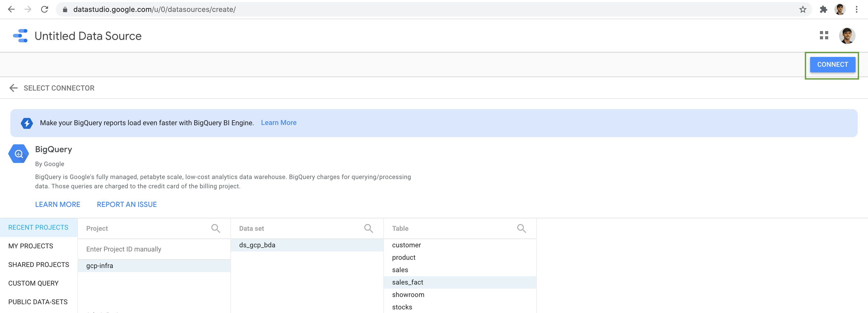
Task: Select the RECENT PROJECTS tab
Action: click(x=38, y=228)
